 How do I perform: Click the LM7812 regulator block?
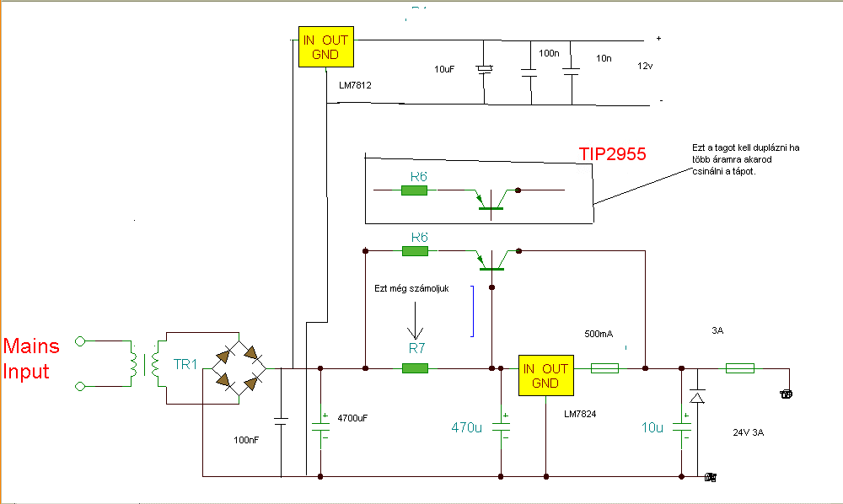[x=326, y=46]
